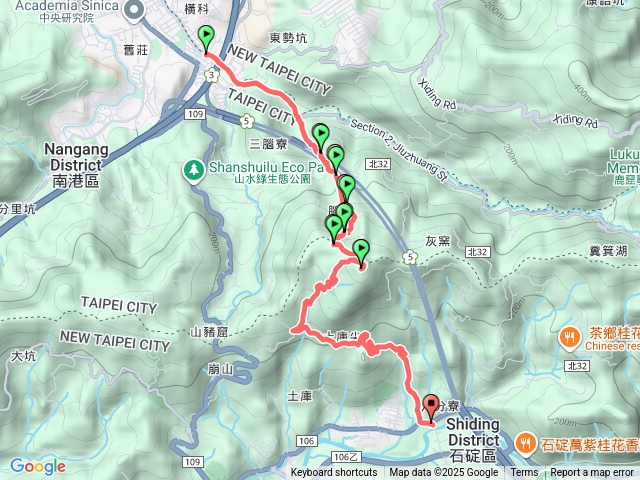
Task: Select the Shanshuilu Eco Park tree icon
Action: coord(193,171)
